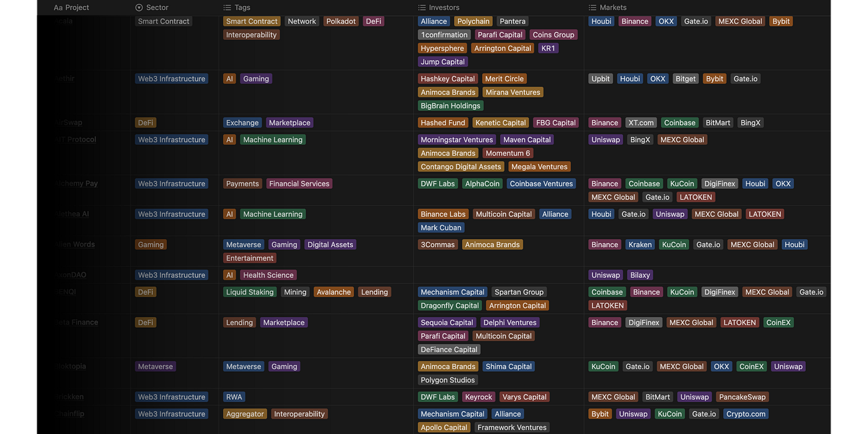Click the Contango Digital Assets tag
Screen dimensions: 868x434
tap(461, 167)
